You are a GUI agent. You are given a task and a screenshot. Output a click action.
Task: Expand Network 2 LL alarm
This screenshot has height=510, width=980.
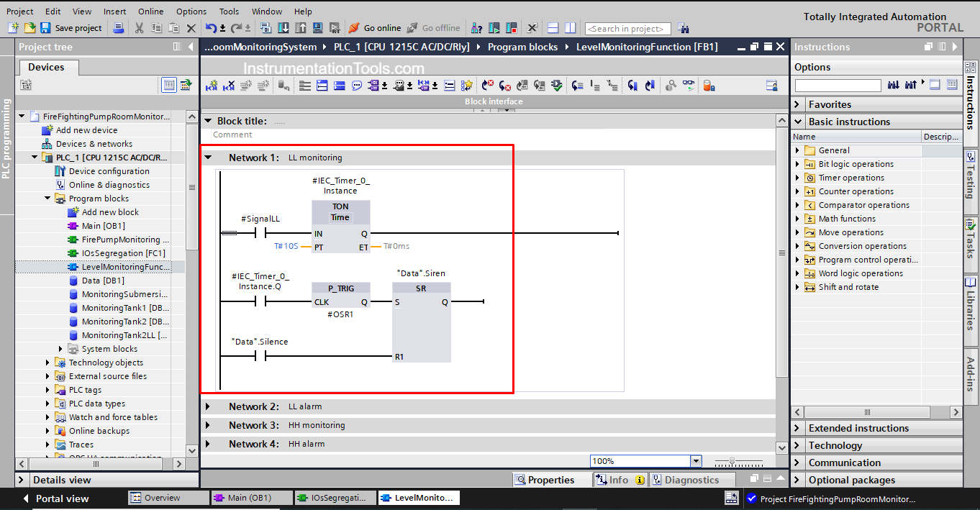coord(208,406)
